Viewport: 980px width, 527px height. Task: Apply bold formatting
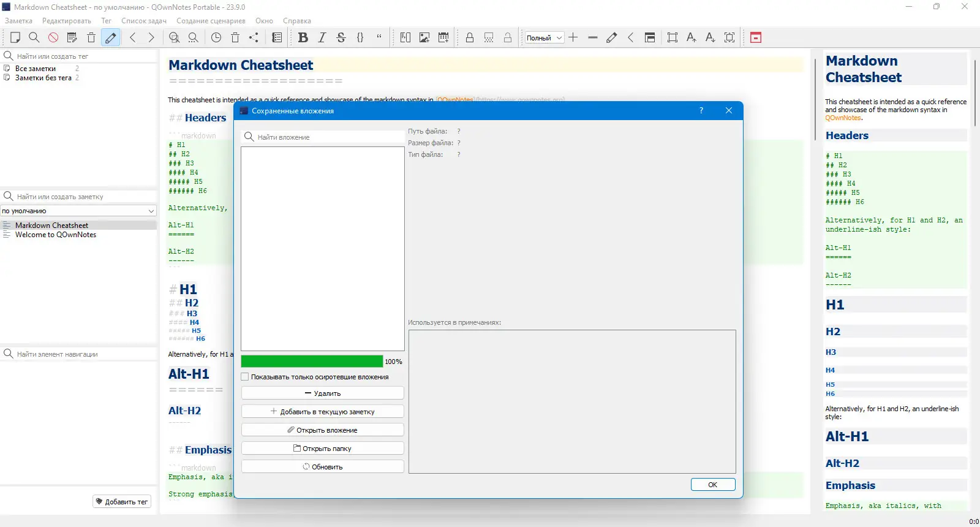(303, 37)
